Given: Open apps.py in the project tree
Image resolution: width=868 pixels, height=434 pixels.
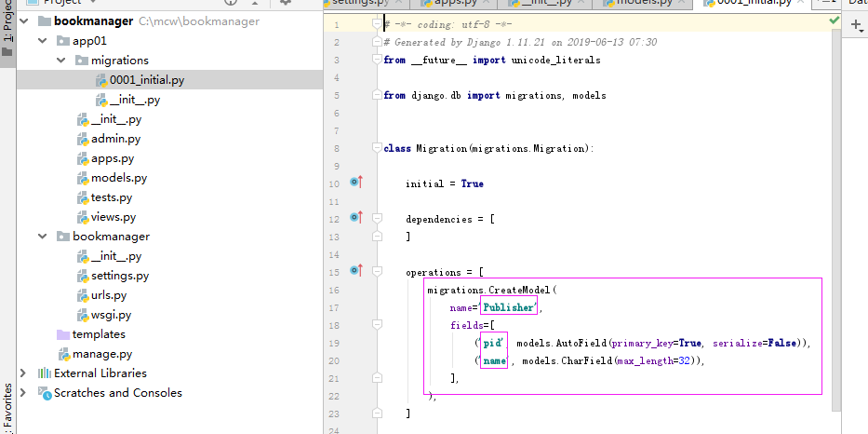Looking at the screenshot, I should [x=113, y=158].
